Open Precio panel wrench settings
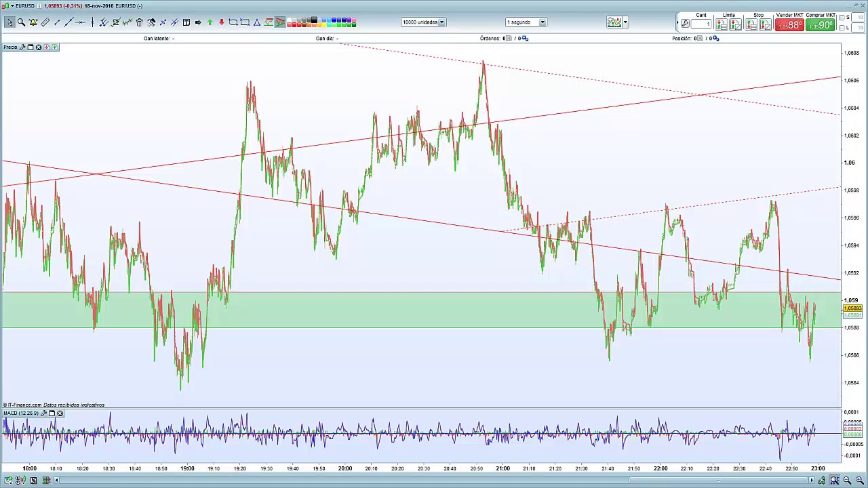This screenshot has width=868, height=488. click(22, 47)
